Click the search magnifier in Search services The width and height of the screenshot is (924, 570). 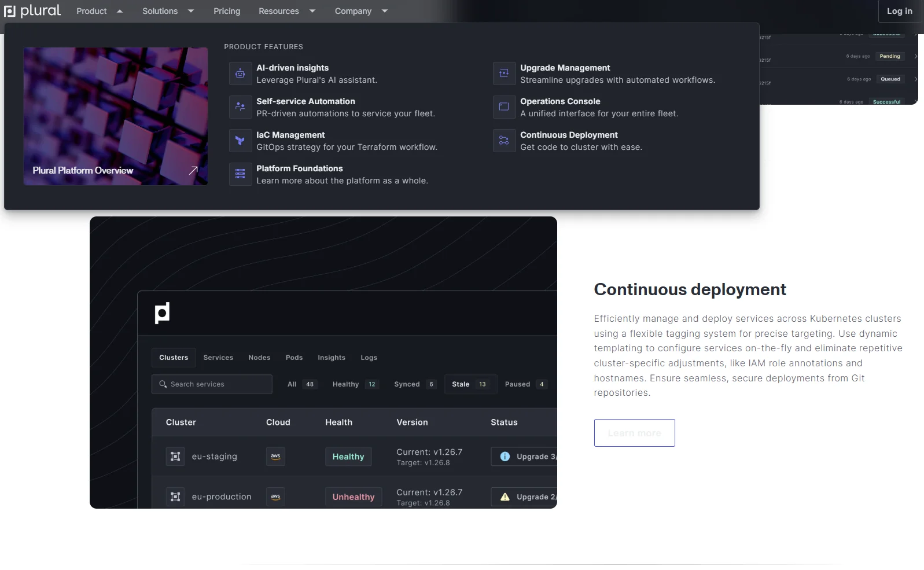[163, 384]
